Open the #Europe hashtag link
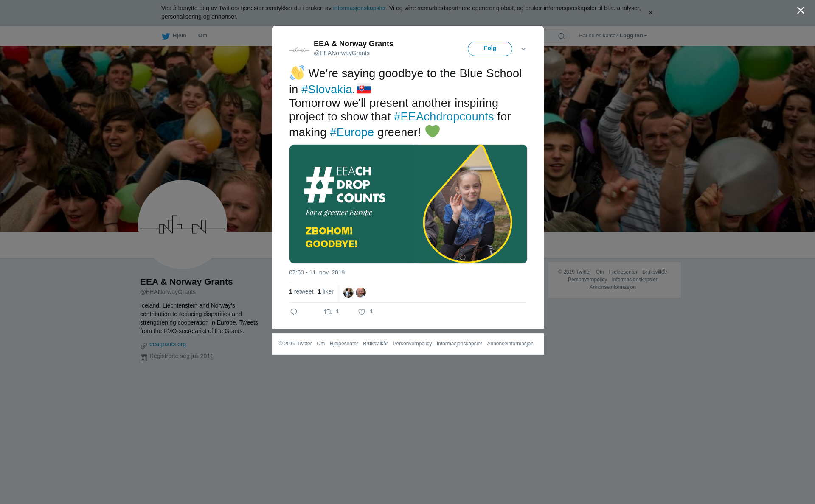Image resolution: width=815 pixels, height=504 pixels. [352, 132]
